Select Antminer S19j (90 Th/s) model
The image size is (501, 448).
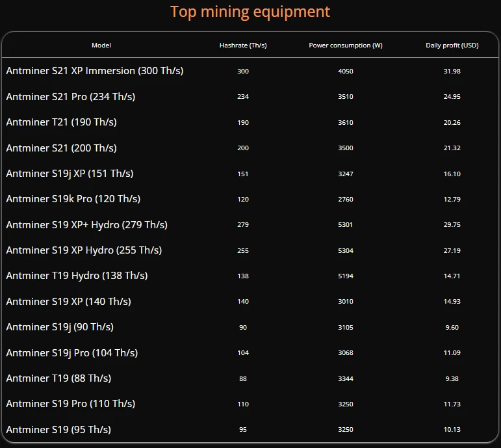[x=60, y=327]
